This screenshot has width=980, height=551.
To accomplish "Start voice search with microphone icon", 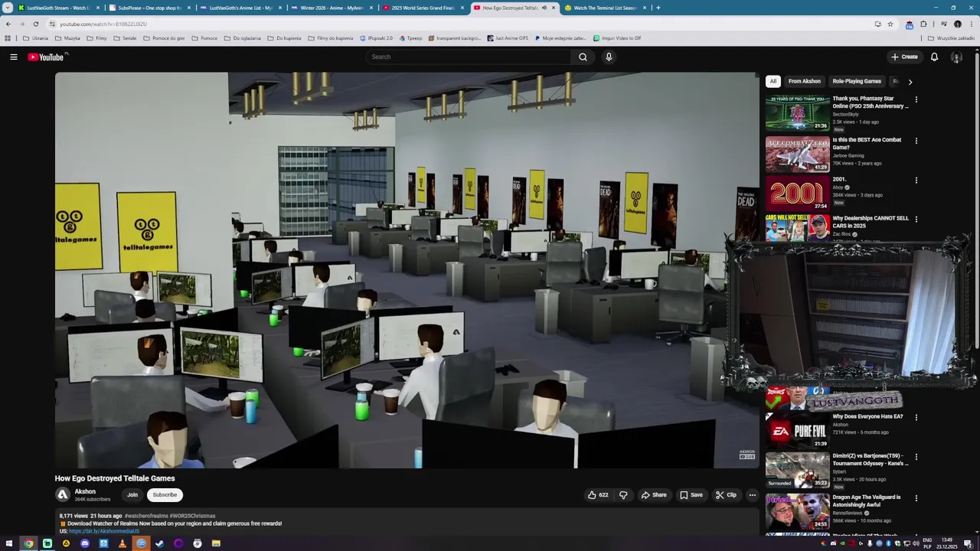I will (x=609, y=57).
